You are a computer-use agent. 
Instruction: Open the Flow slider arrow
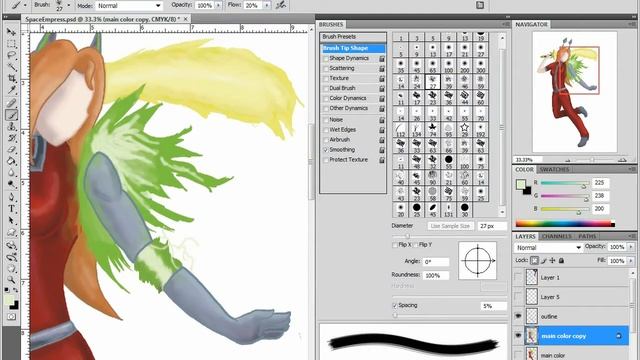267,6
